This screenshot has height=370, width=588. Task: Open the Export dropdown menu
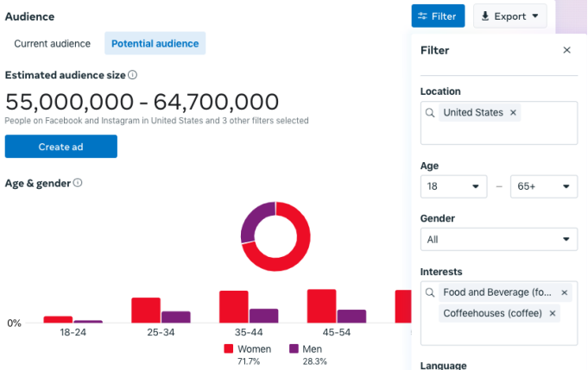[510, 16]
